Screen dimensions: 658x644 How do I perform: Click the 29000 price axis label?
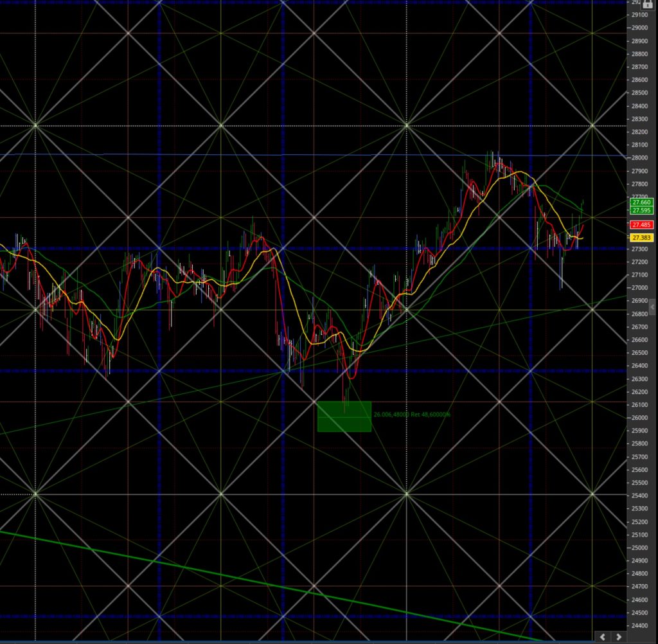point(639,28)
